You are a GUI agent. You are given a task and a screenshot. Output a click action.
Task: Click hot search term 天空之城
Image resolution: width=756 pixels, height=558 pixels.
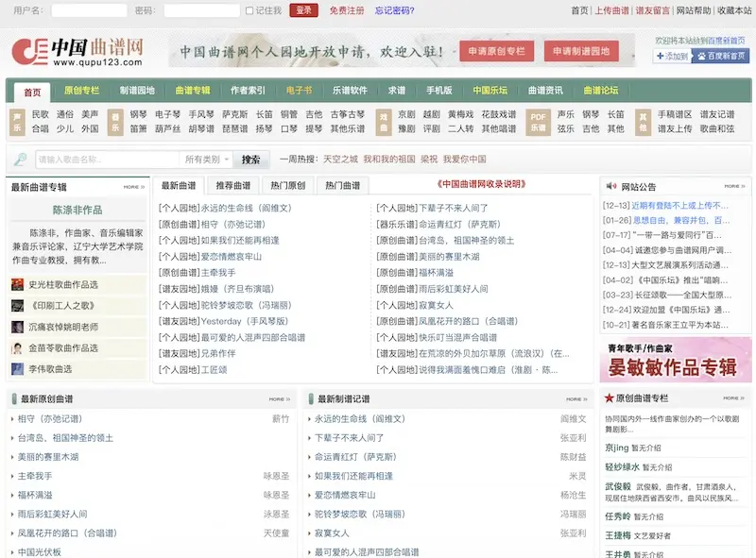click(x=340, y=159)
